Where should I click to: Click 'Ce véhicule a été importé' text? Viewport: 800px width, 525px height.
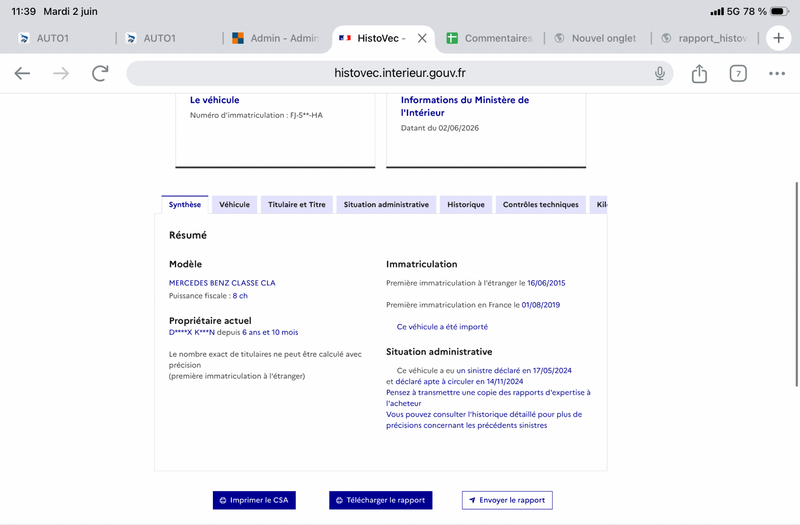(x=442, y=327)
